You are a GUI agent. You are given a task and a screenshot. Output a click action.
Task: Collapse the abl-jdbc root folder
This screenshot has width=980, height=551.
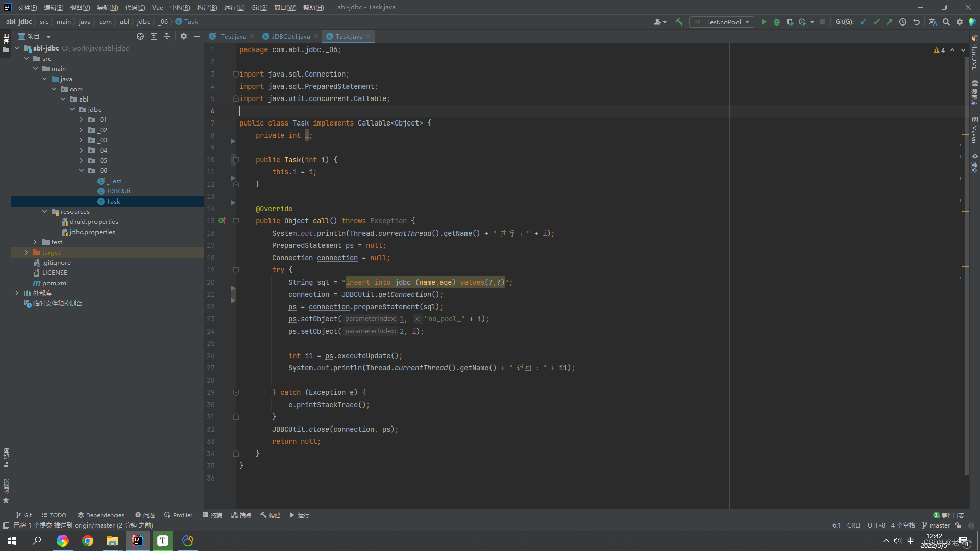(17, 48)
